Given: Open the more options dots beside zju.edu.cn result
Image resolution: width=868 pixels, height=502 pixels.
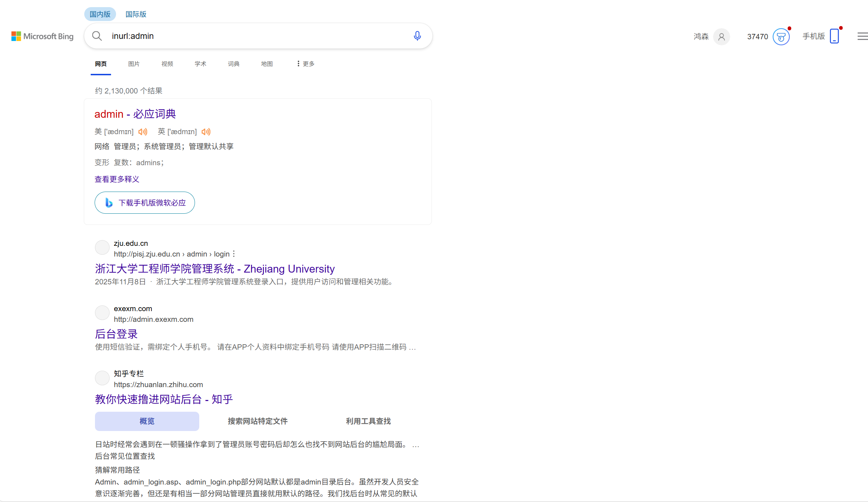Looking at the screenshot, I should pyautogui.click(x=234, y=254).
